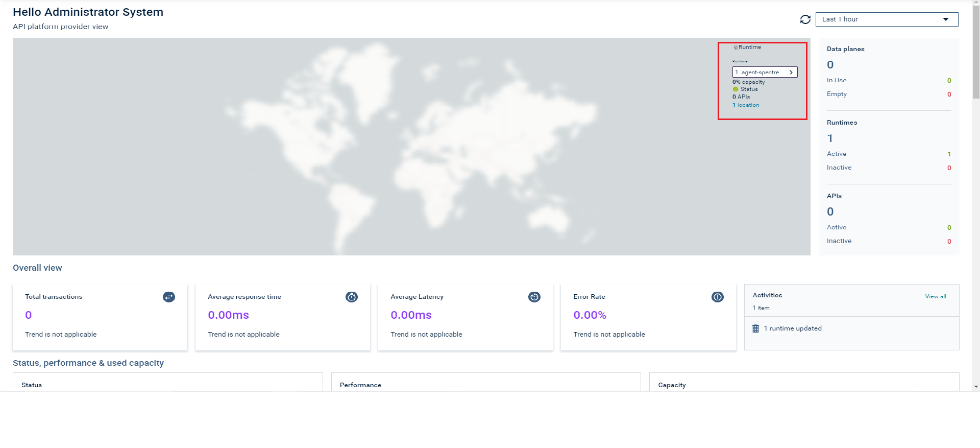The width and height of the screenshot is (980, 448).
Task: Click the Capacity panel header
Action: coord(672,385)
